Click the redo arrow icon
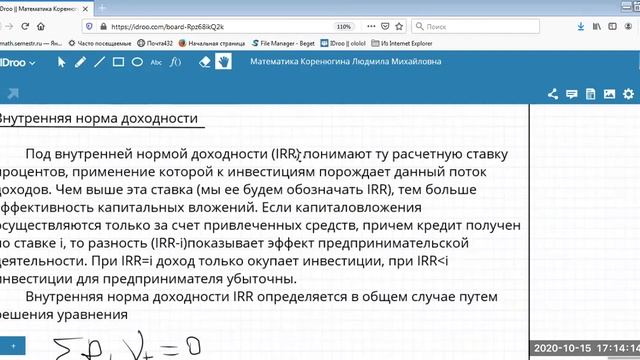 click(x=13, y=94)
